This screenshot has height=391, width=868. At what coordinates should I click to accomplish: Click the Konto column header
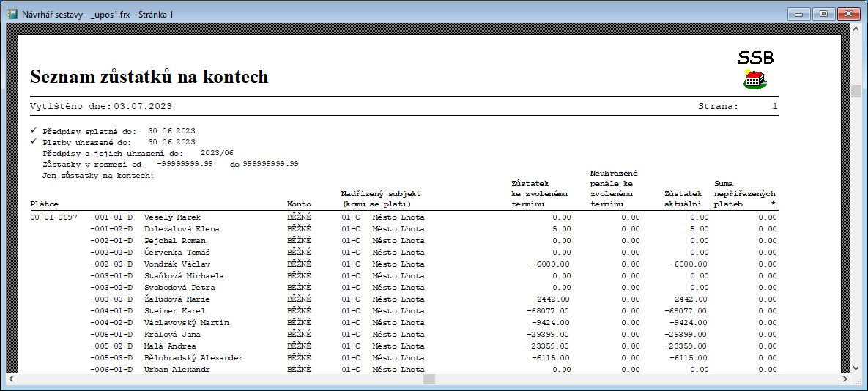coord(299,204)
